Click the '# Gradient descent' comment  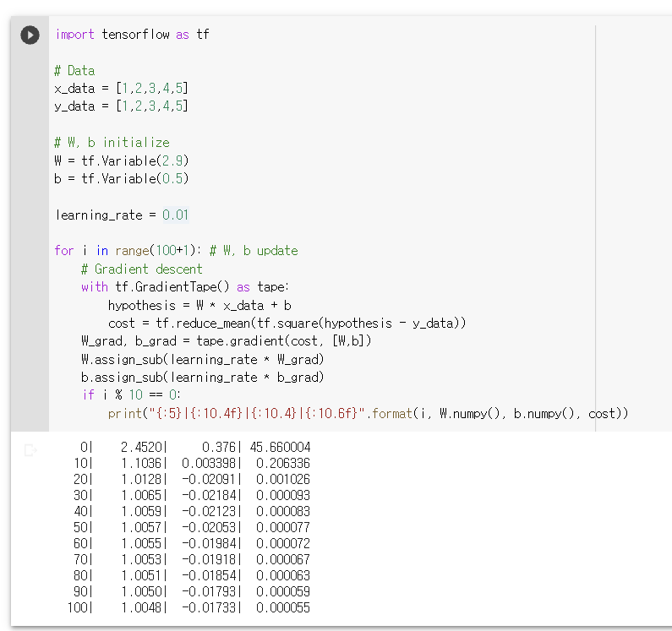142,269
